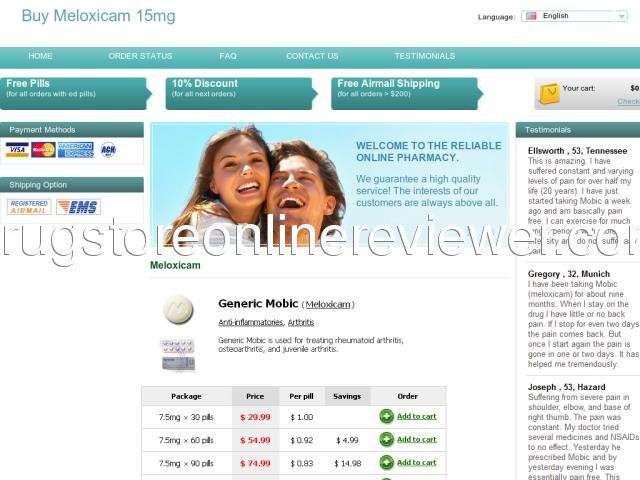Click the Payment Methods panel header
Screen dimensions: 640x480
tap(72, 130)
